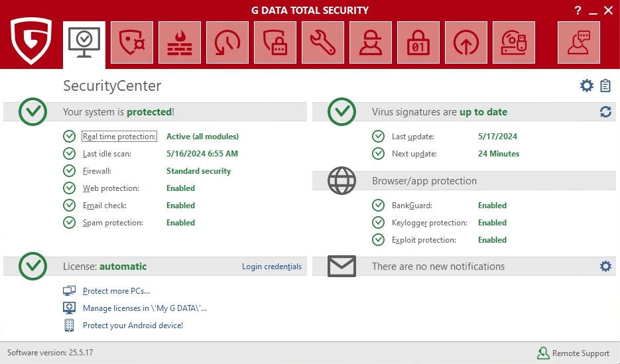This screenshot has height=364, width=620.
Task: Click the Web protection Enabled value
Action: click(x=181, y=188)
